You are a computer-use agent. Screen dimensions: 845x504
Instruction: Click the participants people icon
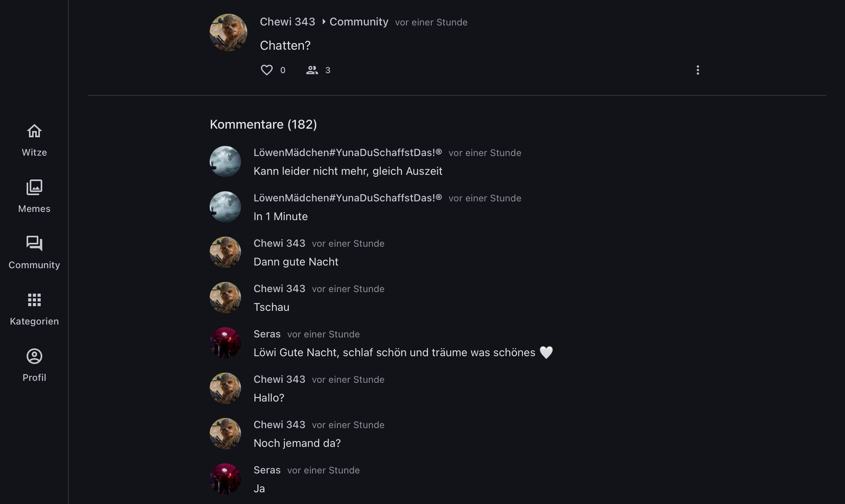[x=312, y=70]
